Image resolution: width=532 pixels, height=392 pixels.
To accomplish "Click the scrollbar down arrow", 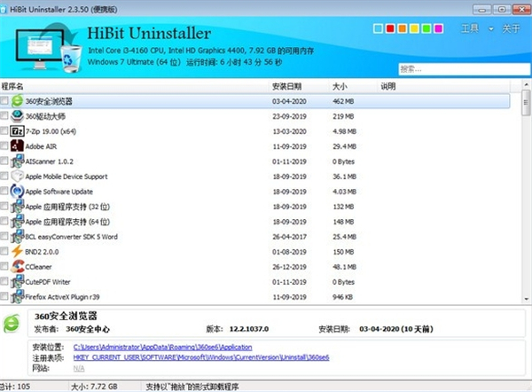I will [x=526, y=299].
